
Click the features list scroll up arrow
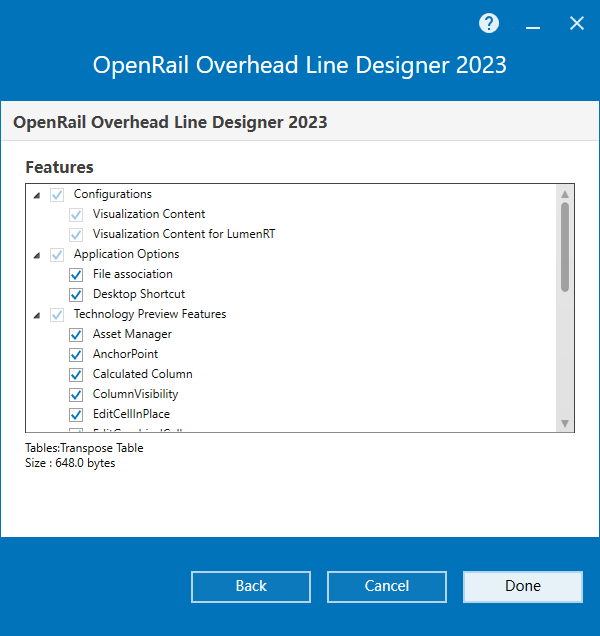[x=565, y=194]
